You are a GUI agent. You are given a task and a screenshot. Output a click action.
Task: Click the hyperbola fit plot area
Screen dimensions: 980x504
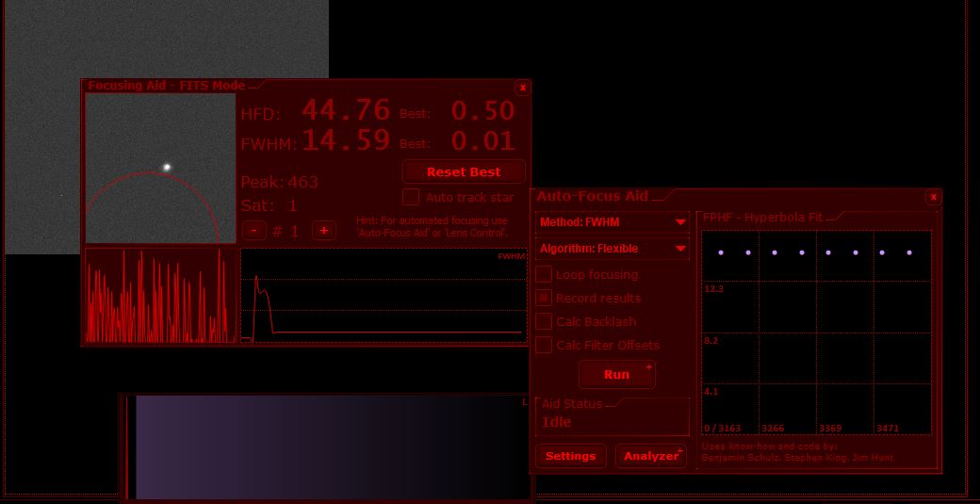(816, 333)
